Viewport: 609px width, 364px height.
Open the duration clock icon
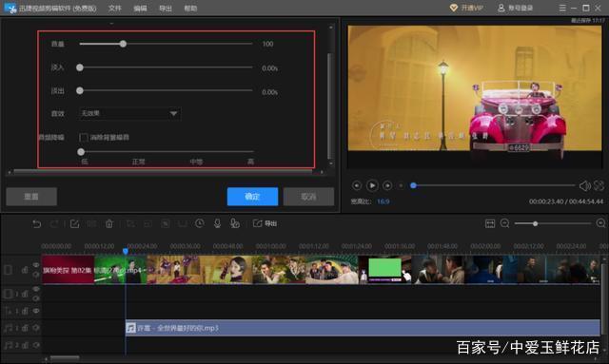pyautogui.click(x=200, y=223)
